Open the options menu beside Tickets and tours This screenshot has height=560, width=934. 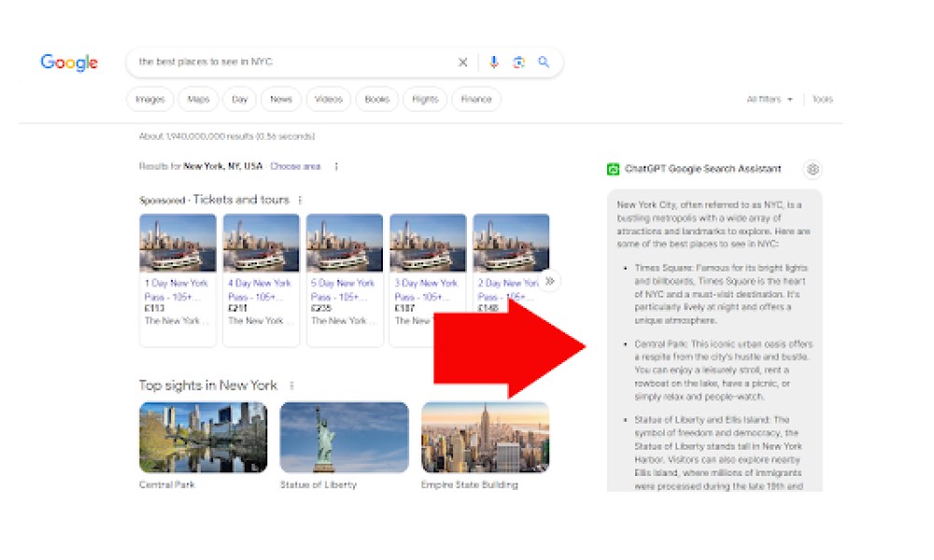coord(300,200)
